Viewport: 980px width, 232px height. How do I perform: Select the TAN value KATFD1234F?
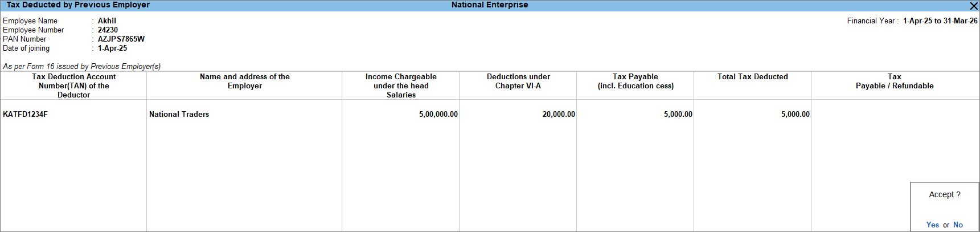(26, 115)
